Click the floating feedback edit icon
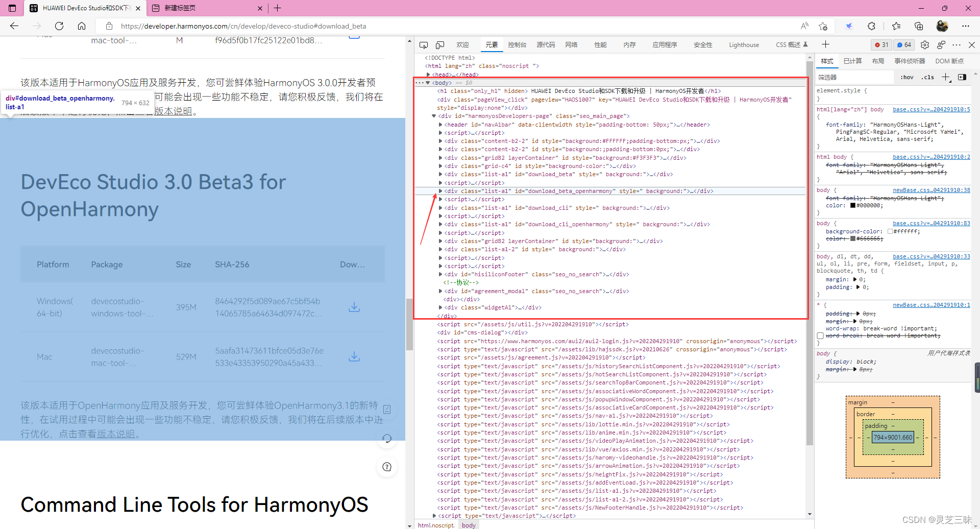 point(387,410)
